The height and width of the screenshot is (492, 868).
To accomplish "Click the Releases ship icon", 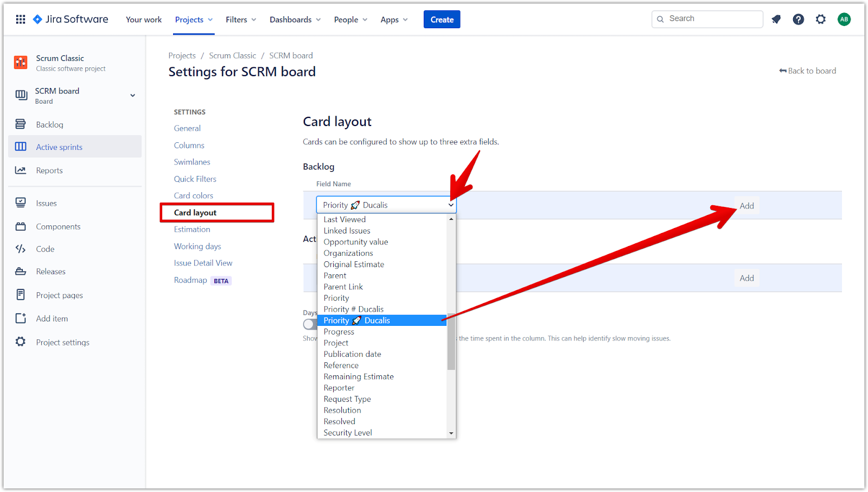I will coord(21,272).
